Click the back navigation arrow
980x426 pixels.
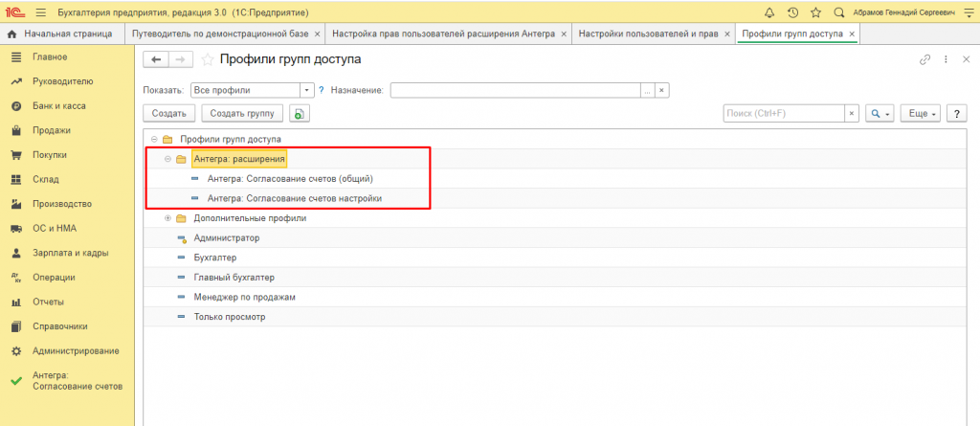(x=155, y=59)
